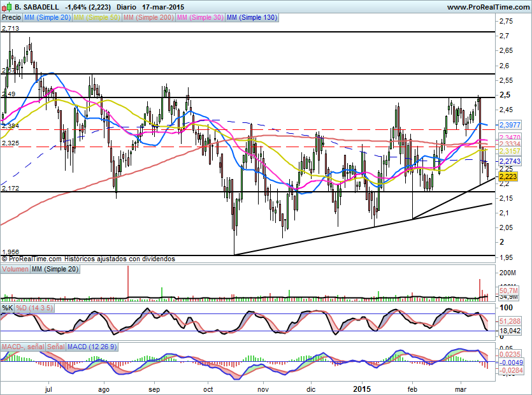Click the 2,172 support level label
This screenshot has height=395, width=532.
click(10, 188)
